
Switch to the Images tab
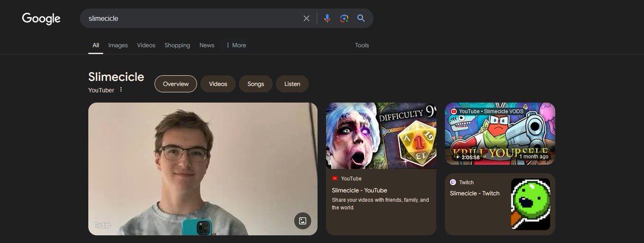tap(118, 45)
